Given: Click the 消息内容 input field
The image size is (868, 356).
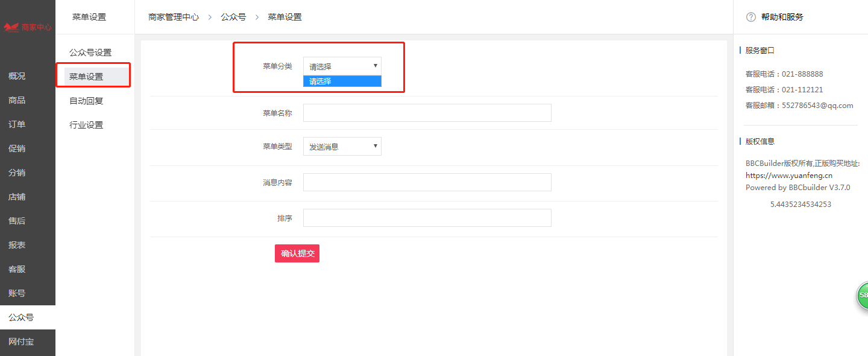Looking at the screenshot, I should (x=427, y=182).
